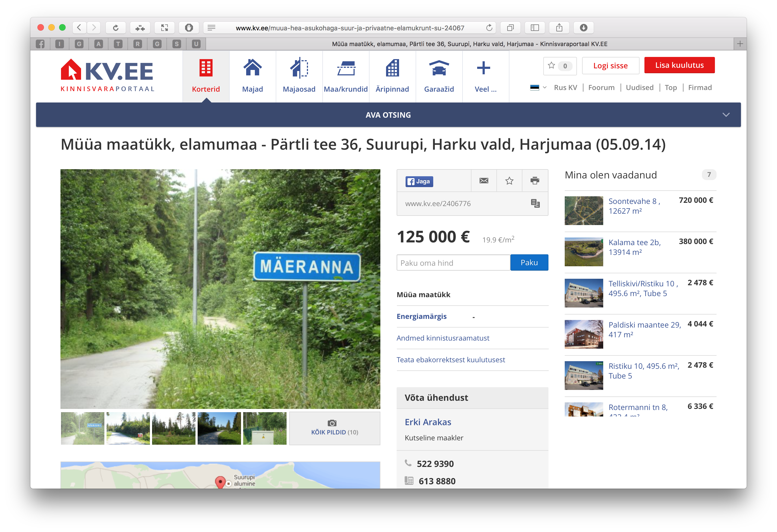Open the Garaažid car icon category
777x532 pixels.
pyautogui.click(x=439, y=76)
